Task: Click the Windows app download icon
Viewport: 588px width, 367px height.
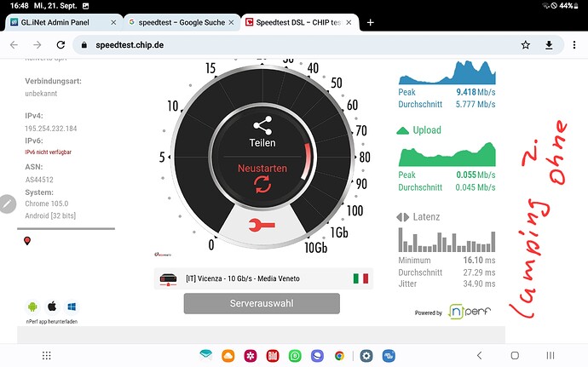Action: click(x=72, y=306)
